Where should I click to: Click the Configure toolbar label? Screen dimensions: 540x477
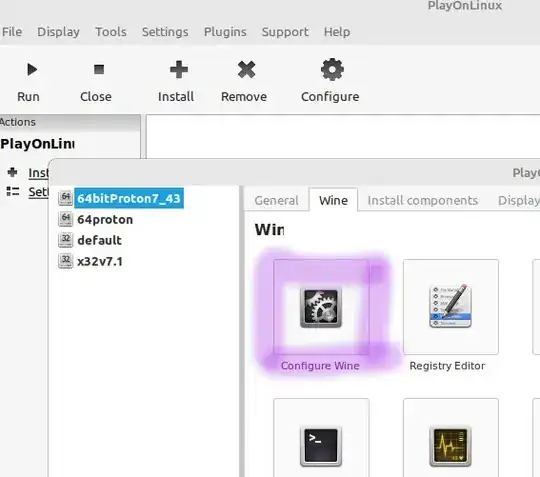(330, 97)
